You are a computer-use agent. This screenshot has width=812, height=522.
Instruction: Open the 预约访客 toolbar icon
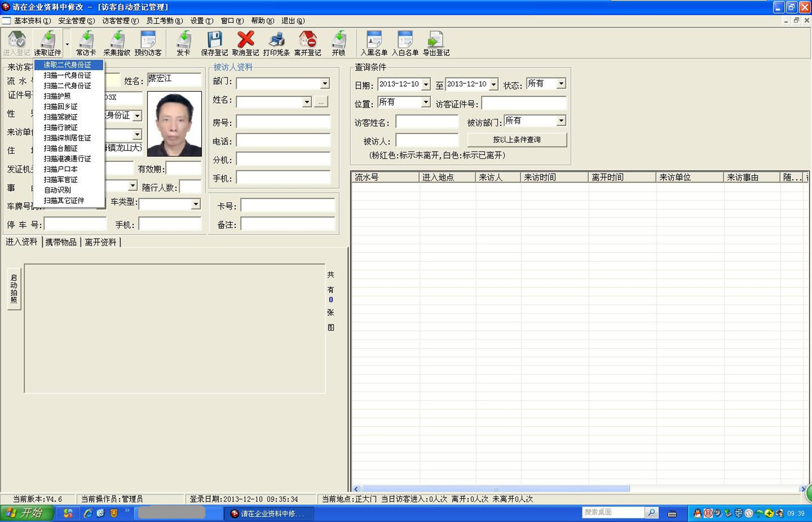click(148, 43)
